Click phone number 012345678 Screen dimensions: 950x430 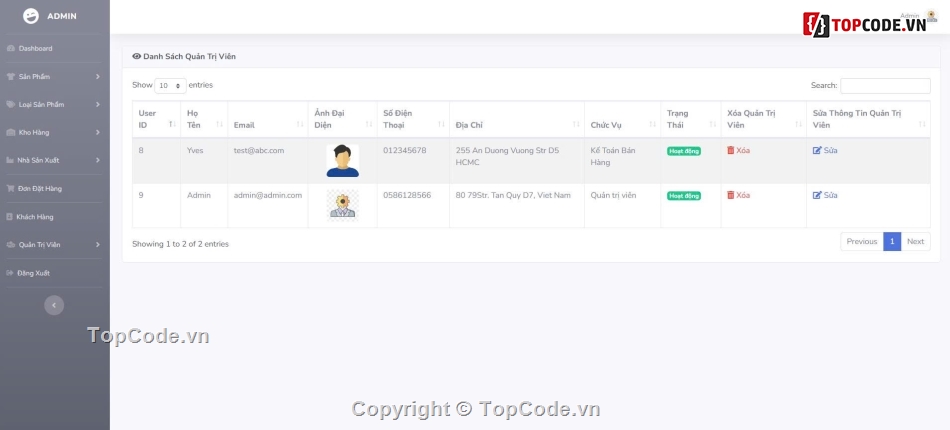pyautogui.click(x=404, y=150)
